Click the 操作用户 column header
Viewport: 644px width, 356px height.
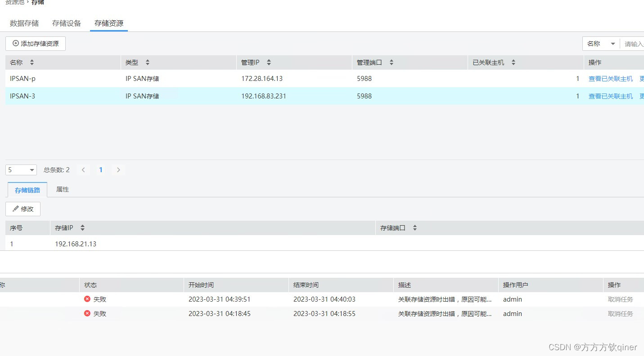516,285
